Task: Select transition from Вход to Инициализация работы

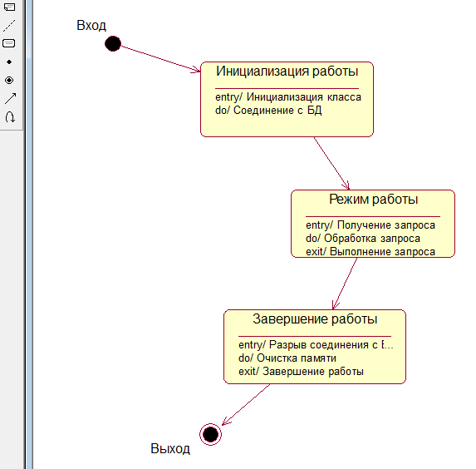Action: coord(160,59)
